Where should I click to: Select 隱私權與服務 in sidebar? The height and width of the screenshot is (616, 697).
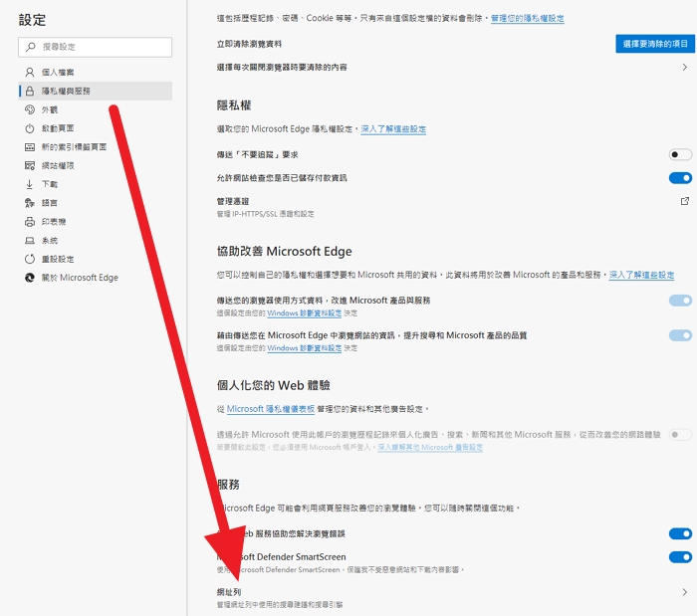click(96, 91)
